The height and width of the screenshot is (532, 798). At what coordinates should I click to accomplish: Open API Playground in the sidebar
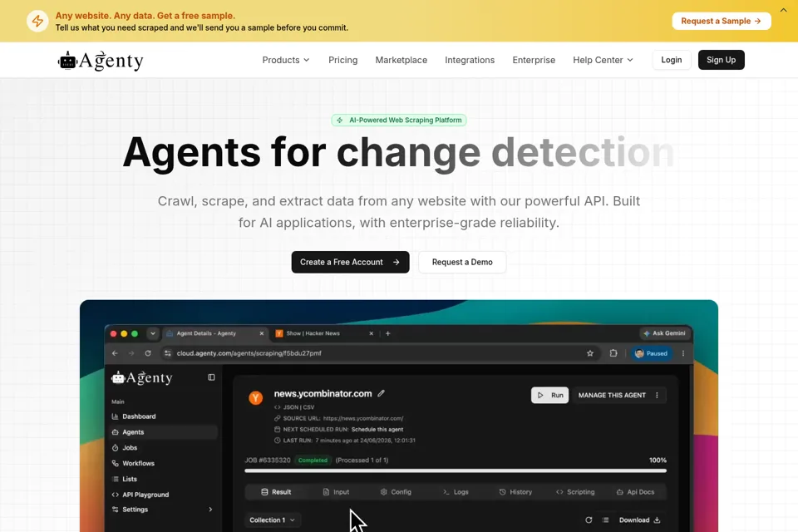(x=163, y=495)
